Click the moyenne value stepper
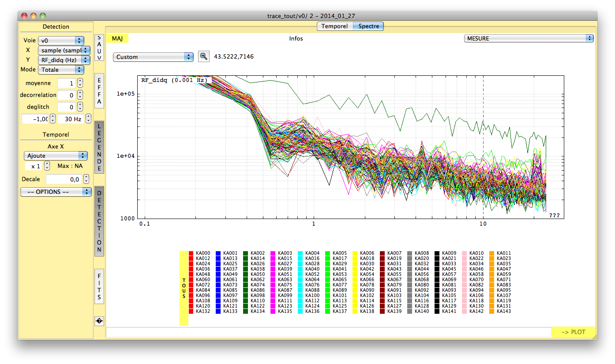Screen dimensions: 615x364 80,83
